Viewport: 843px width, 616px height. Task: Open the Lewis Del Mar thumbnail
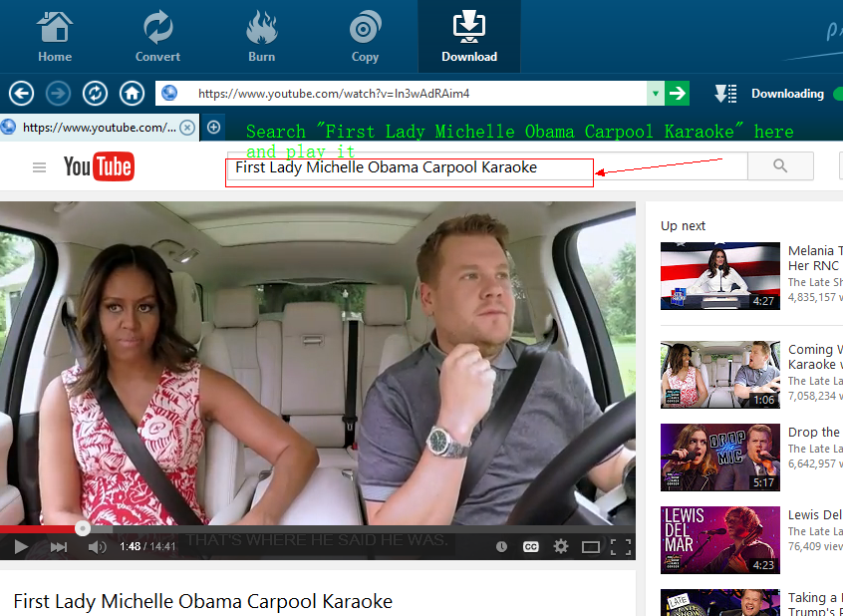(x=719, y=539)
